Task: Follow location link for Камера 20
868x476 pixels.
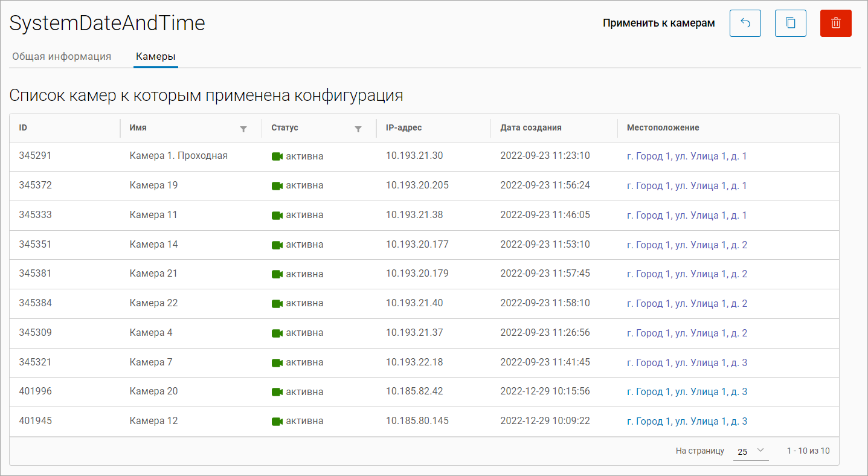Action: click(x=687, y=392)
